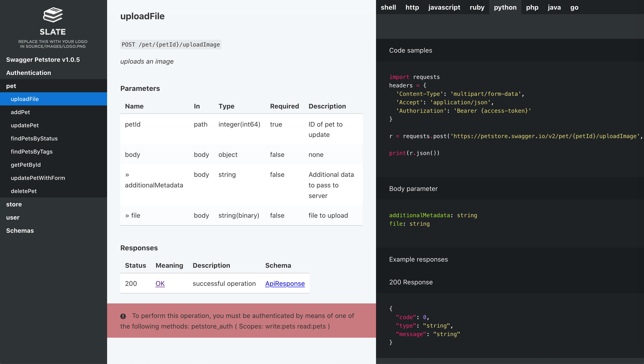Image resolution: width=644 pixels, height=364 pixels.
Task: Collapse the pet section header
Action: pos(11,86)
